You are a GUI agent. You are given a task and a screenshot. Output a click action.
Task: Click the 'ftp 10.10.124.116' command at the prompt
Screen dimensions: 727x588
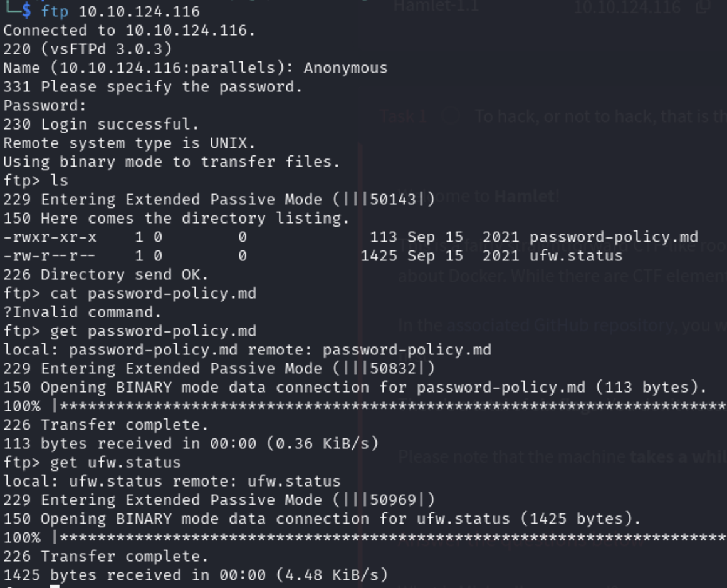120,11
